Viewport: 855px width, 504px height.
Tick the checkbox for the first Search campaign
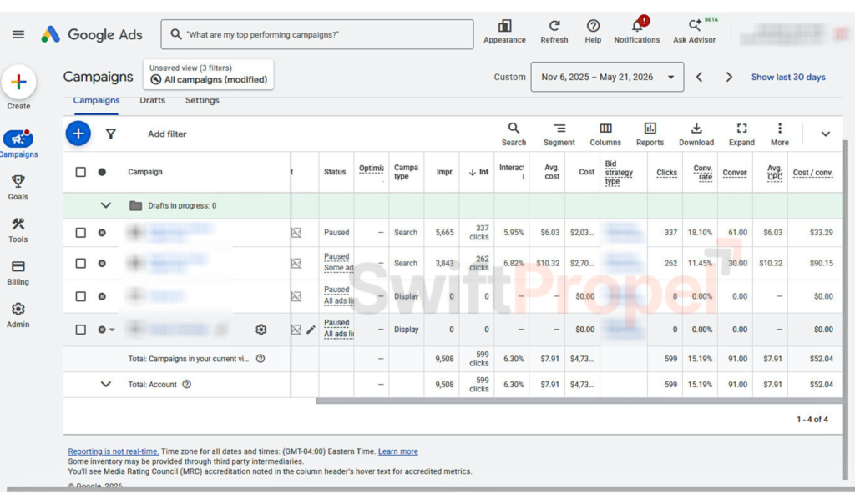[x=81, y=233]
